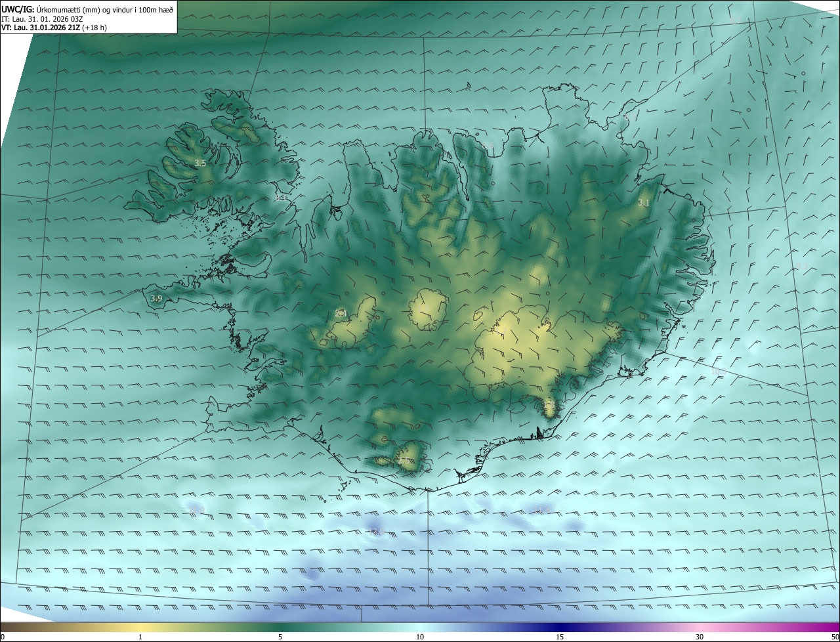The image size is (840, 642).
Task: Click the "3.5" value label on the Westfjords
Action: [x=201, y=163]
